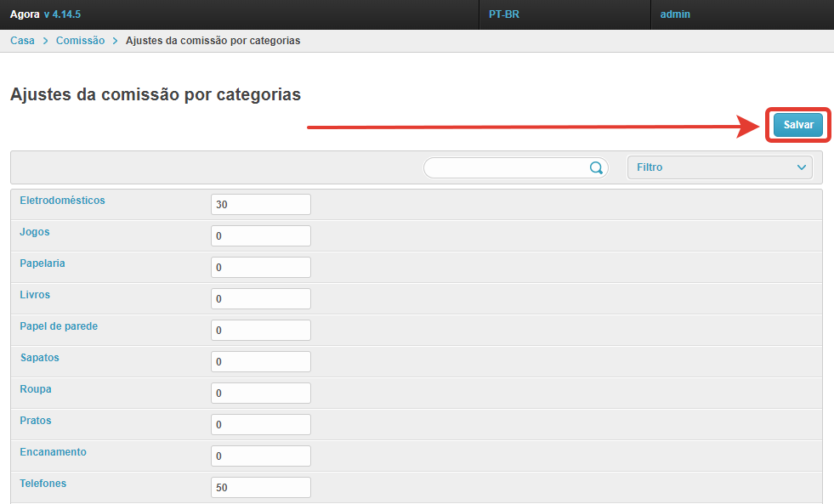Open the Encanamento category link
The image size is (834, 504).
(x=53, y=452)
